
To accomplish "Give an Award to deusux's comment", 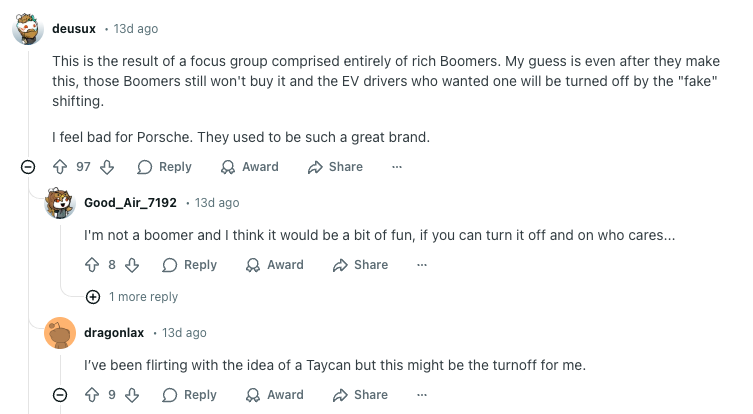I will coord(249,167).
